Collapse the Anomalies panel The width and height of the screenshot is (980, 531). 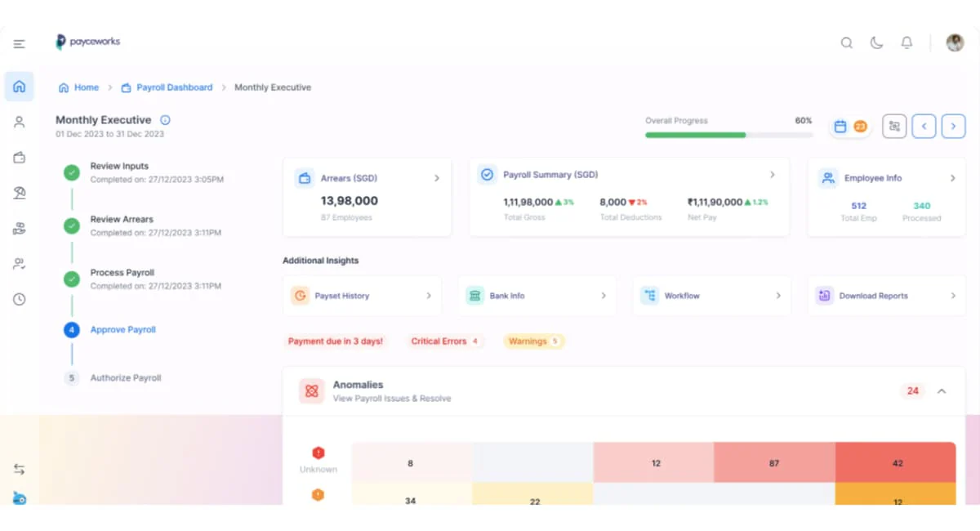pos(942,391)
